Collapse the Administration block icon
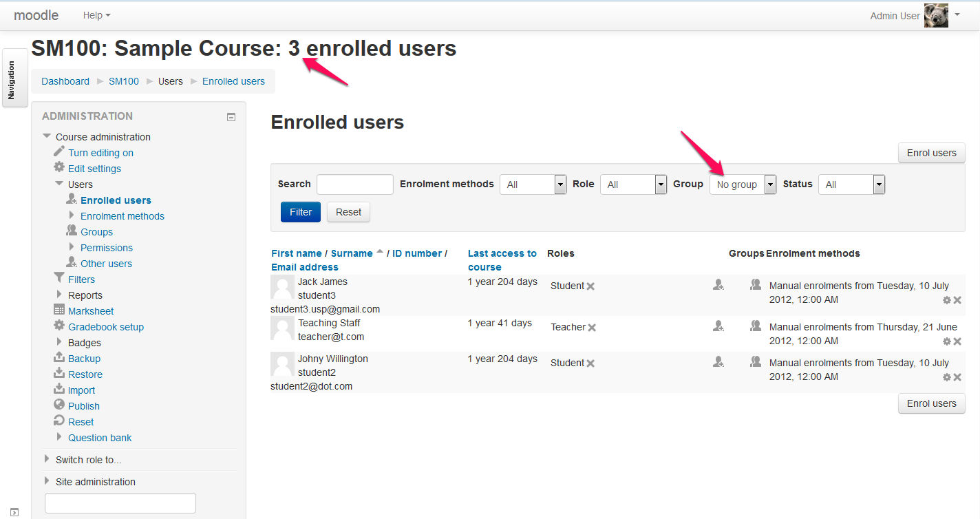 [x=231, y=117]
